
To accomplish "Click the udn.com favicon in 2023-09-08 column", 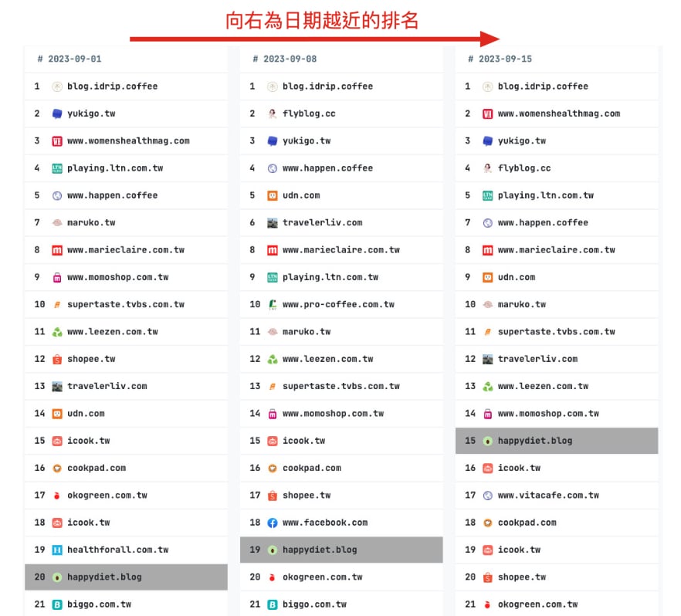I will pyautogui.click(x=273, y=196).
